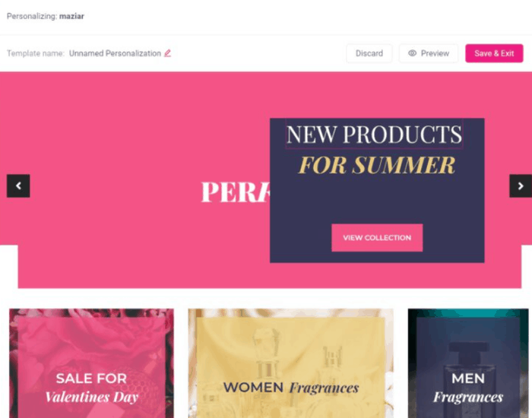
Task: Save & Exit the editor
Action: 494,53
